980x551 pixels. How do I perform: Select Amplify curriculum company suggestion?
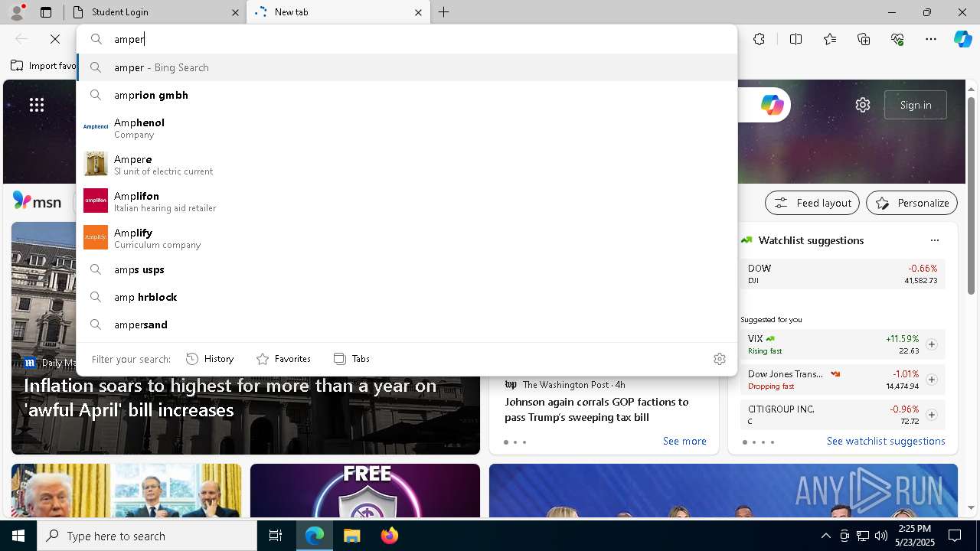[407, 238]
